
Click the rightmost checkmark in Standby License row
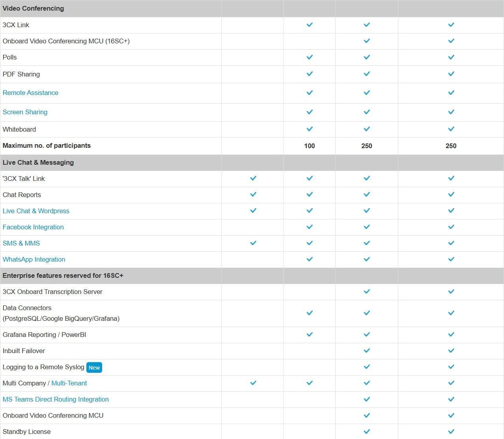click(x=451, y=432)
